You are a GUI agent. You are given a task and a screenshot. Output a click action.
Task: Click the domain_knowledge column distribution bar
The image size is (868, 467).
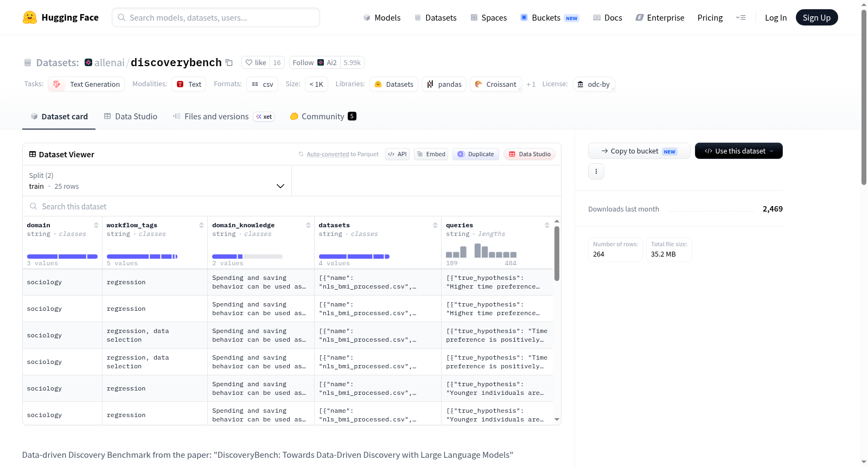click(x=247, y=256)
